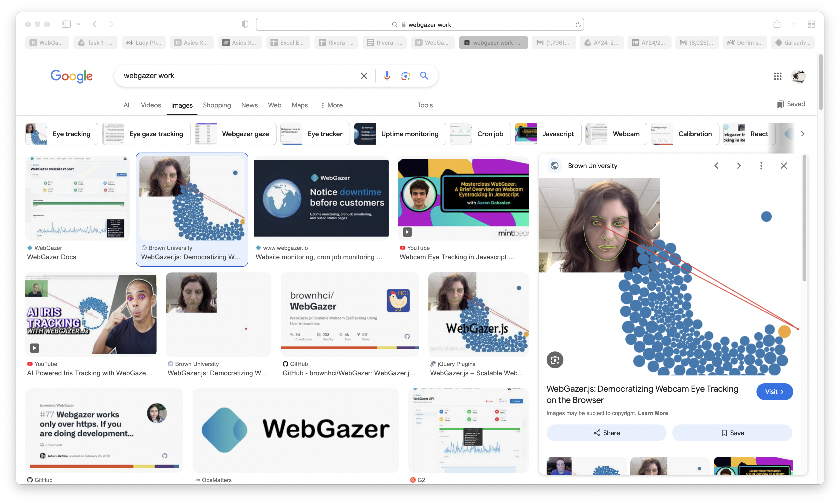Switch to the Web results tab
The width and height of the screenshot is (840, 504).
coord(274,105)
